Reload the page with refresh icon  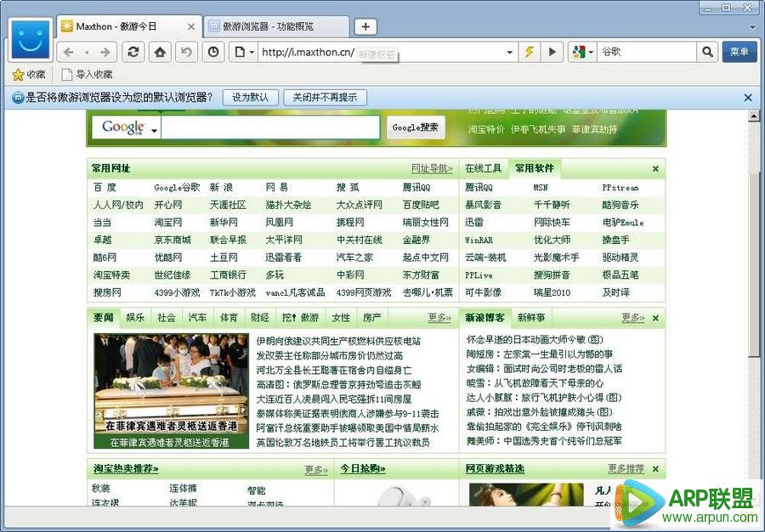133,52
